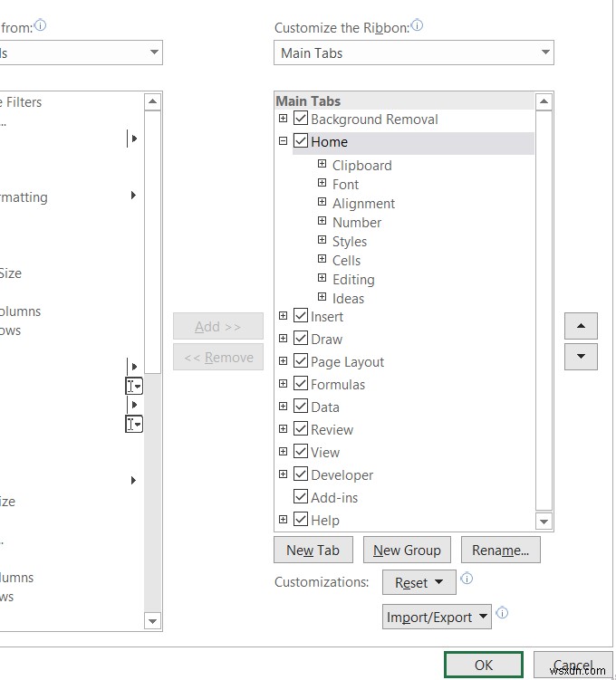The width and height of the screenshot is (616, 680).
Task: Expand the Alignment group
Action: coord(322,202)
